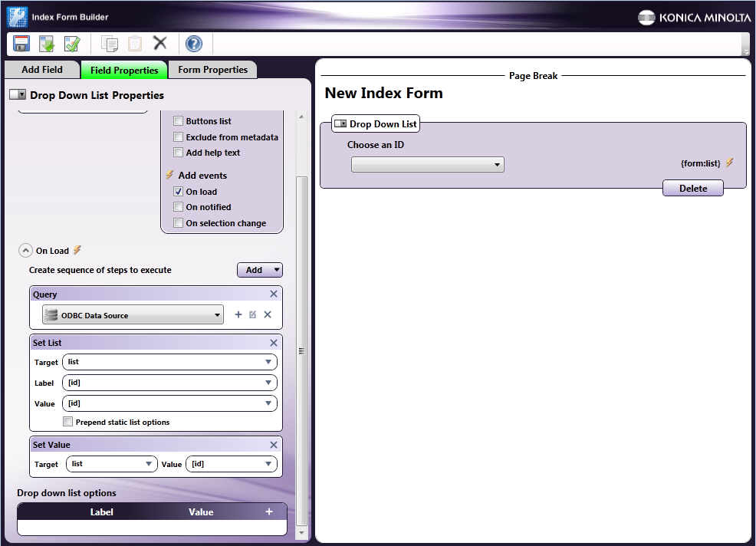Click the {form:list} variable text

click(700, 163)
